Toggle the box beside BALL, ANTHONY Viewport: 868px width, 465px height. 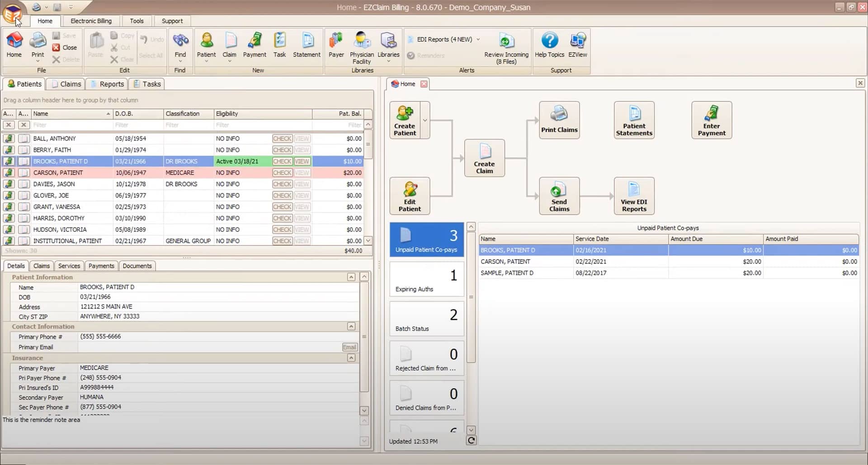click(x=24, y=138)
